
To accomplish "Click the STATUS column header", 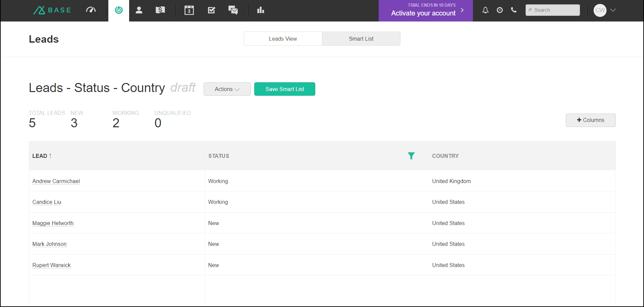I will point(219,156).
